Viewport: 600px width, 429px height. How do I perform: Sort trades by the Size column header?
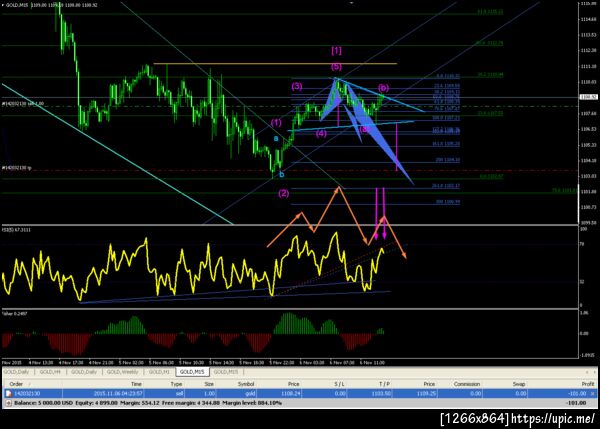(209, 384)
